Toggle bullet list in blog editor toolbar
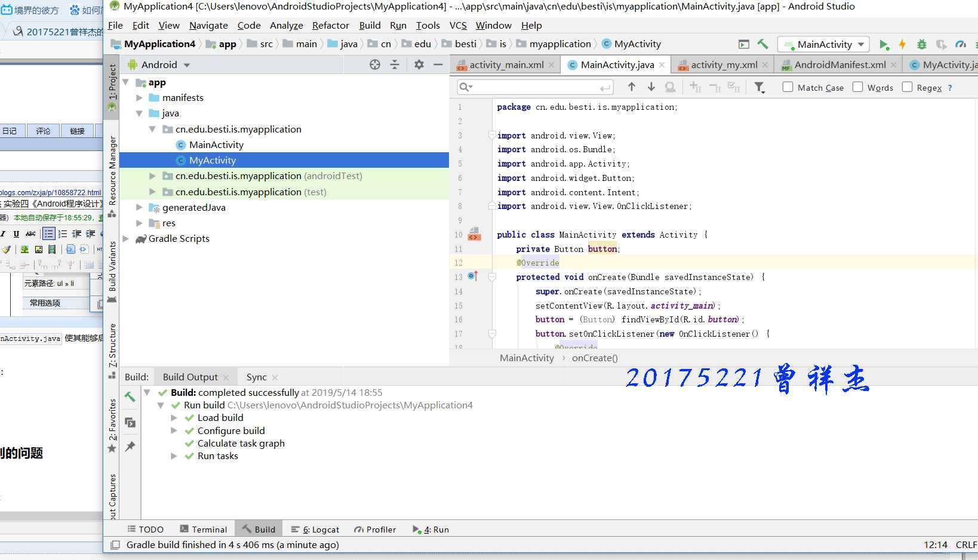Screen dimensions: 978x560 tap(49, 233)
